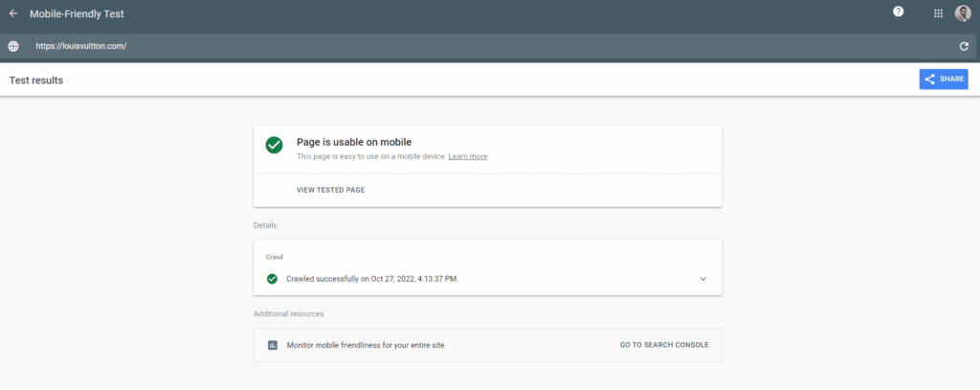Image resolution: width=980 pixels, height=390 pixels.
Task: Click the globe icon beside the URL
Action: pyautogui.click(x=13, y=46)
